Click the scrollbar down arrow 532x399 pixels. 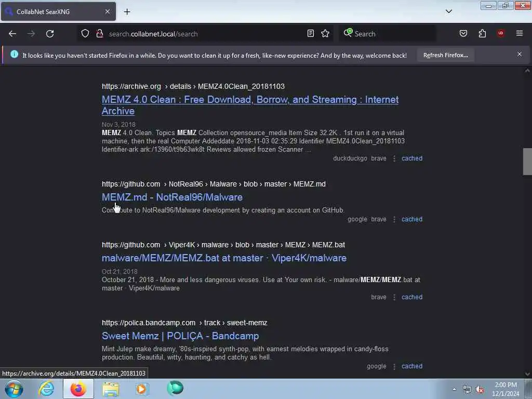click(527, 374)
